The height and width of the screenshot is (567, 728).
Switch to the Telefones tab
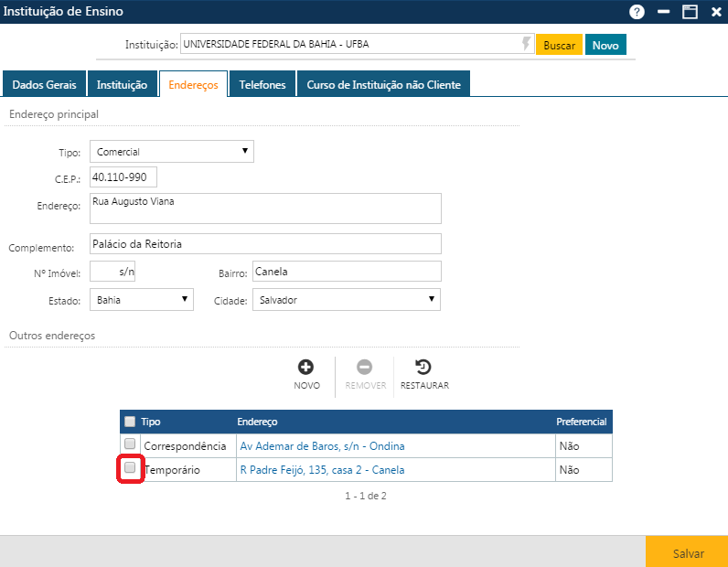click(262, 85)
